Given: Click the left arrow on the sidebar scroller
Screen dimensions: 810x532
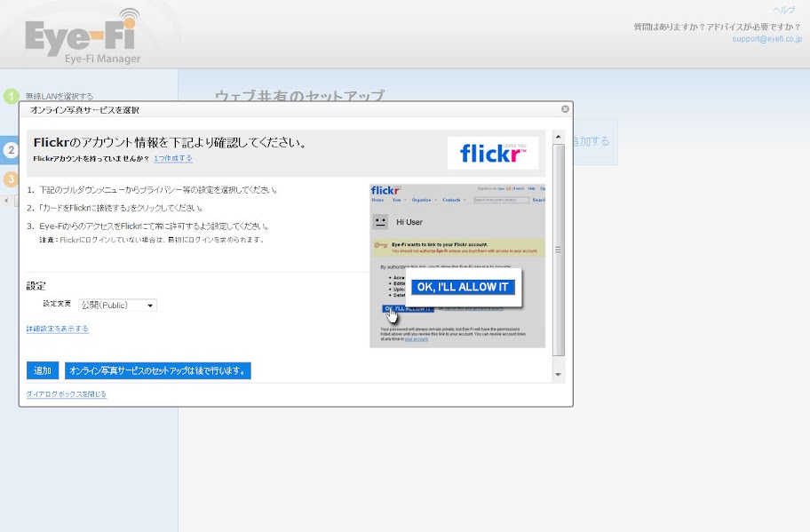Looking at the screenshot, I should (7, 201).
